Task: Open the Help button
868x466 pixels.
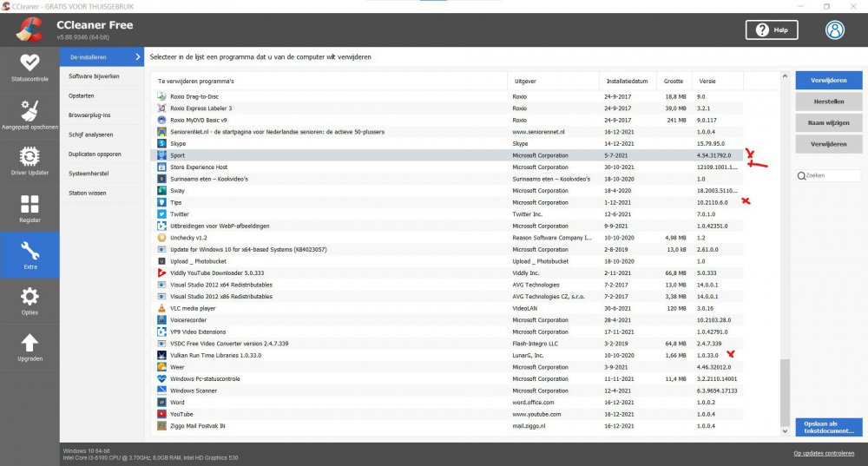Action: pyautogui.click(x=772, y=30)
